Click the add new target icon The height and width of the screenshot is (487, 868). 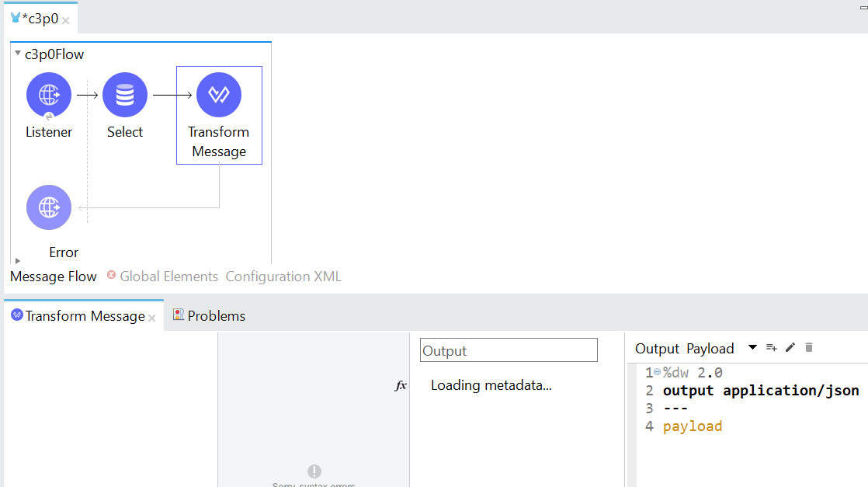[771, 348]
